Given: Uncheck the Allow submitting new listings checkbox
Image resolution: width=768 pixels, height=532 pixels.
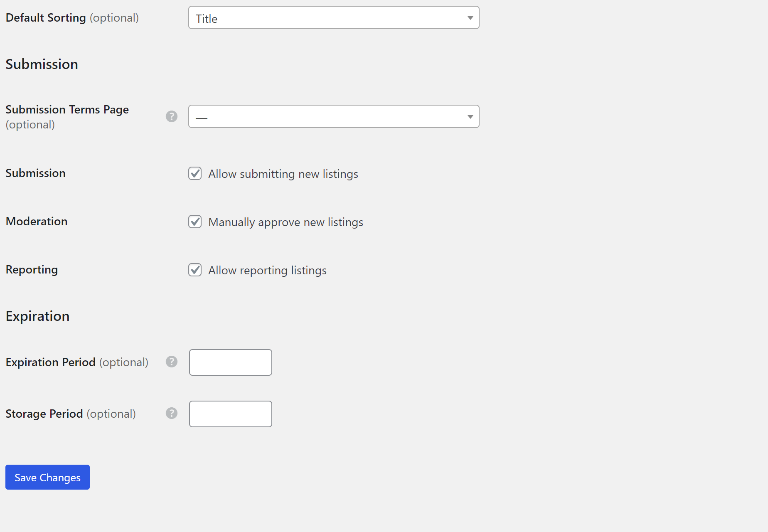Looking at the screenshot, I should point(195,173).
